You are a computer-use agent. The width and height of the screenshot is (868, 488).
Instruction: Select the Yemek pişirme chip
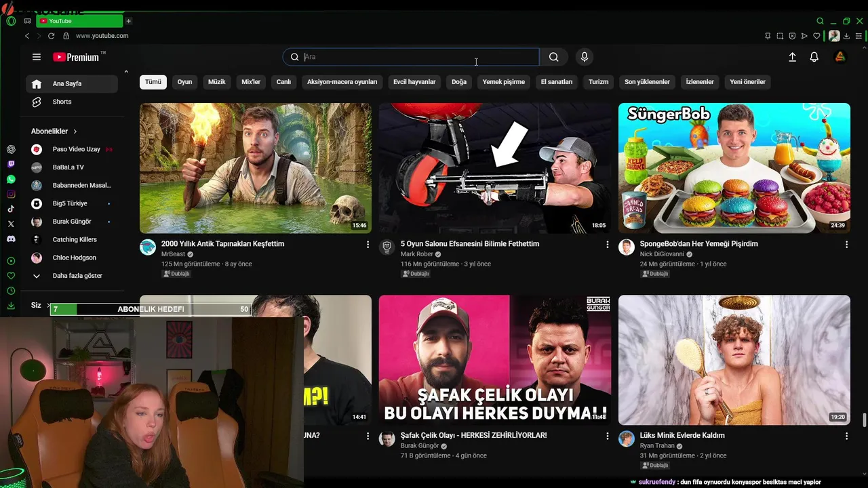[x=504, y=82]
